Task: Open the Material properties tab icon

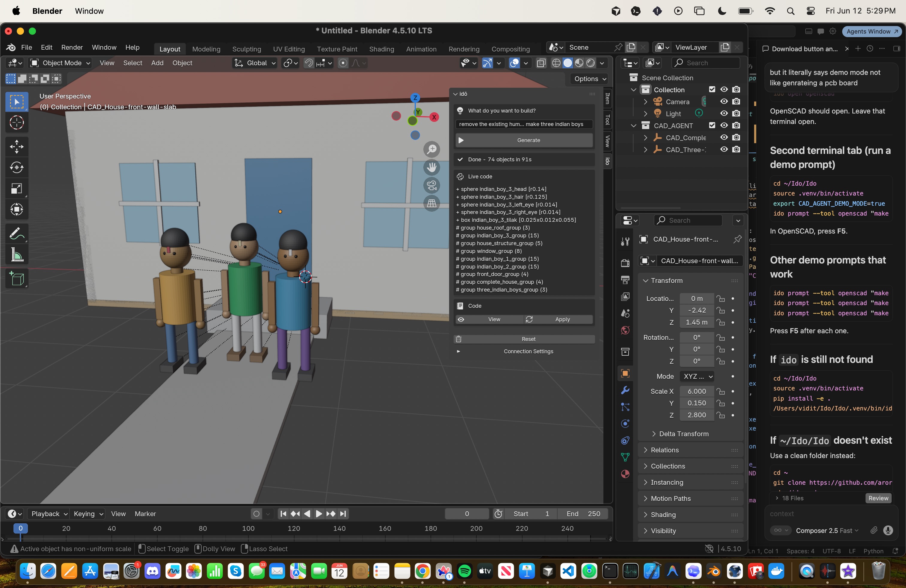Action: (625, 474)
